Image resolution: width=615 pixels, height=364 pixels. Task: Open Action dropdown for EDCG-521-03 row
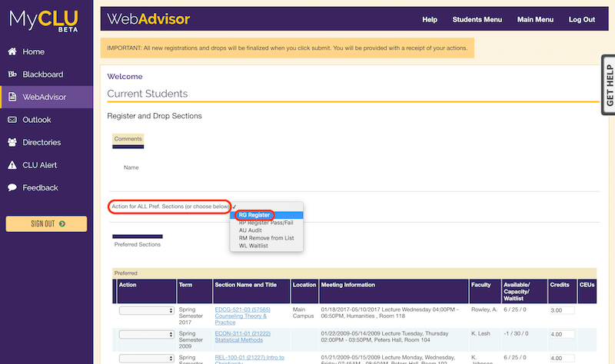(x=147, y=310)
